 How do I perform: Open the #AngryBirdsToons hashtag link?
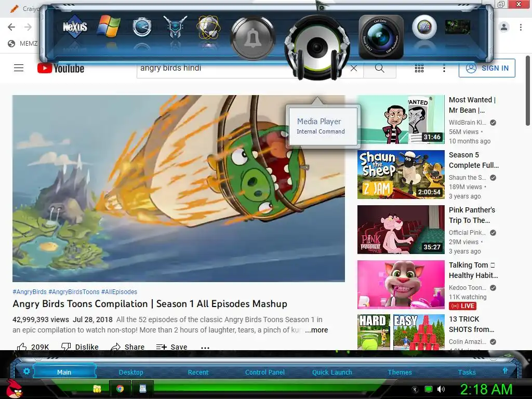pyautogui.click(x=74, y=292)
